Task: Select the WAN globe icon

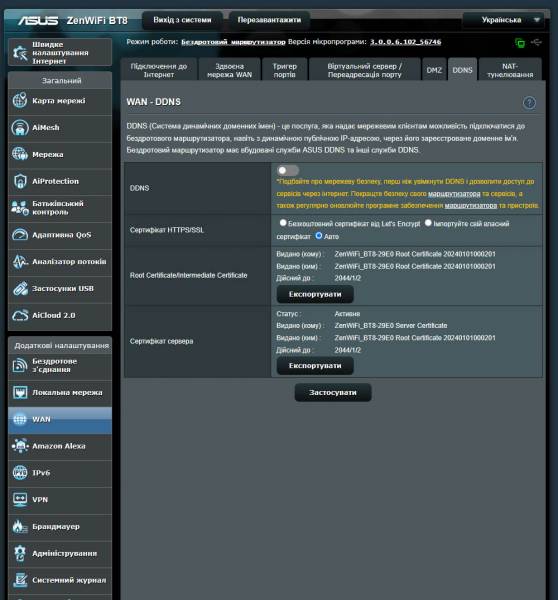Action: [x=20, y=419]
